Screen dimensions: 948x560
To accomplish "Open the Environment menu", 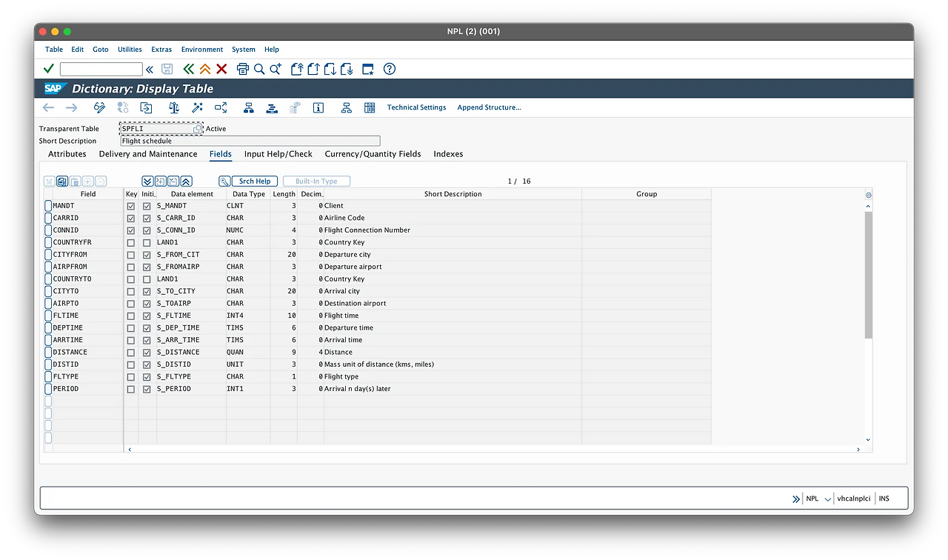I will [x=201, y=50].
